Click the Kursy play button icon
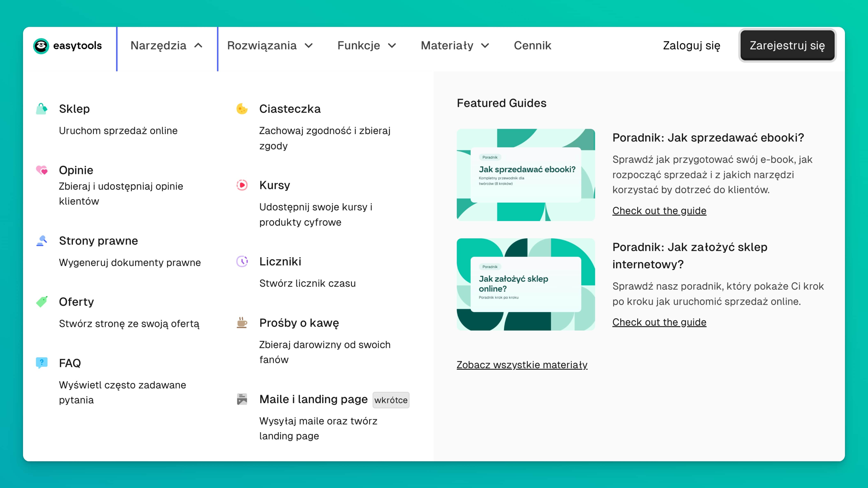868x488 pixels. (x=242, y=185)
